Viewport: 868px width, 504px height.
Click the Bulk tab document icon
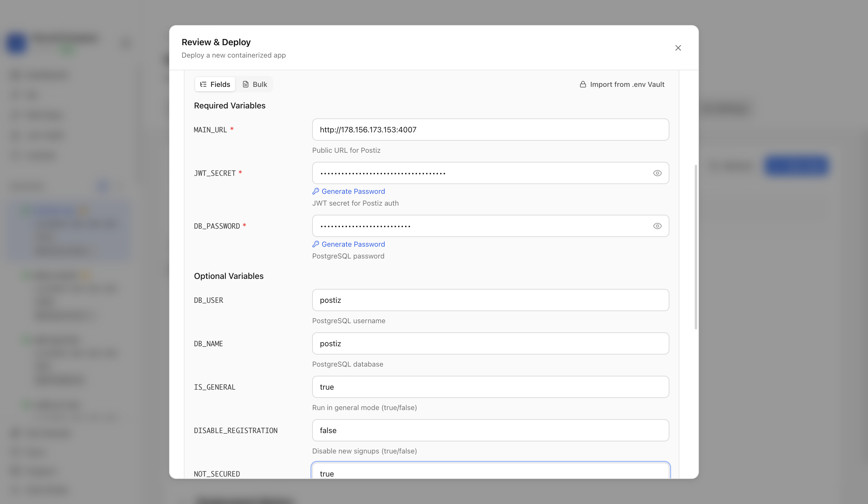coord(246,84)
